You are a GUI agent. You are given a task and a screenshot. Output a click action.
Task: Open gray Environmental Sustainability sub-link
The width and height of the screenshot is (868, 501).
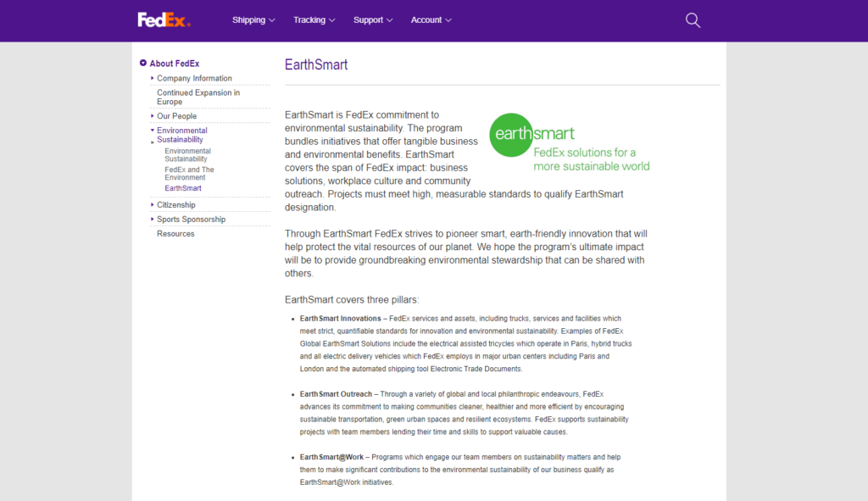coord(187,155)
